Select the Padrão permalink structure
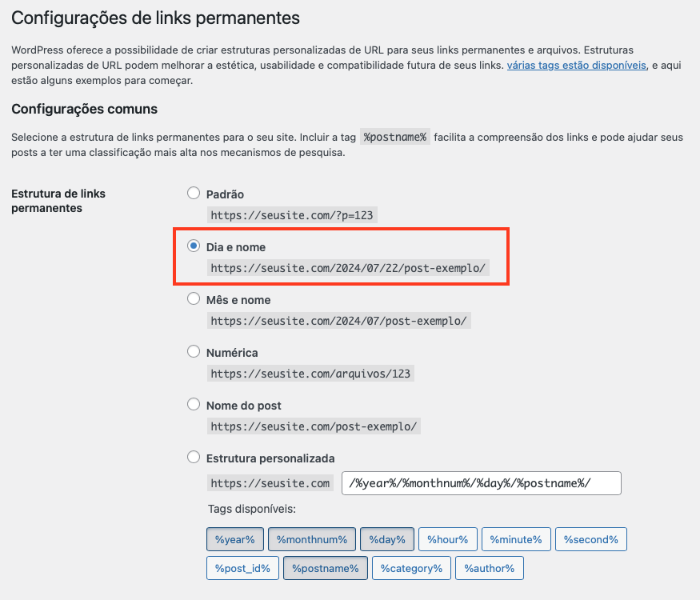 point(193,192)
